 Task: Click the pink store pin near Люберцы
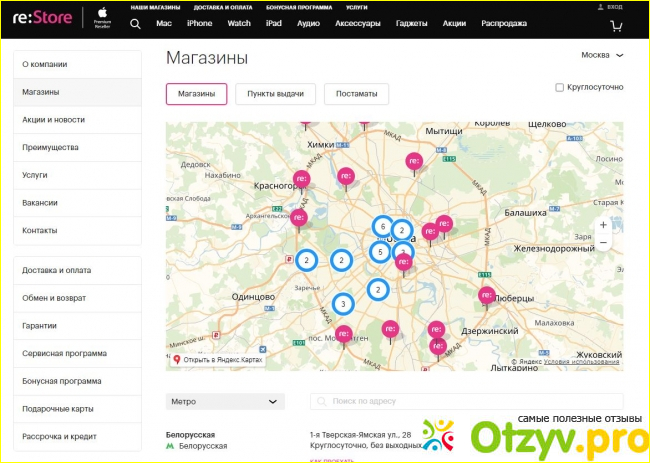487,295
